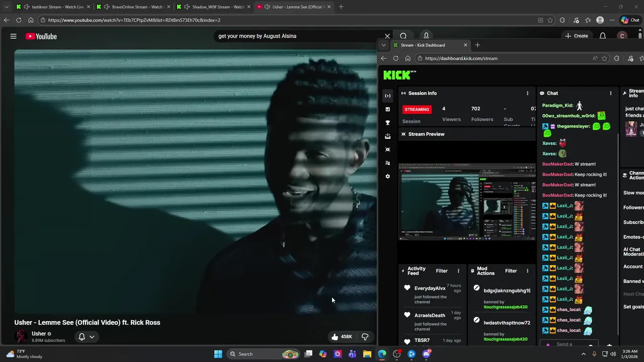Click Create button on YouTube
644x362 pixels.
coord(576,36)
